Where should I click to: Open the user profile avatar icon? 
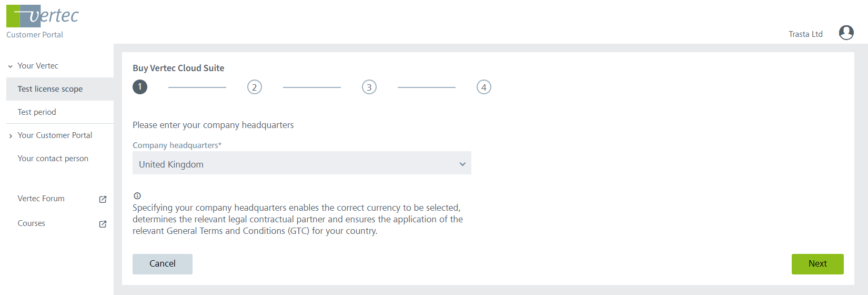tap(846, 33)
